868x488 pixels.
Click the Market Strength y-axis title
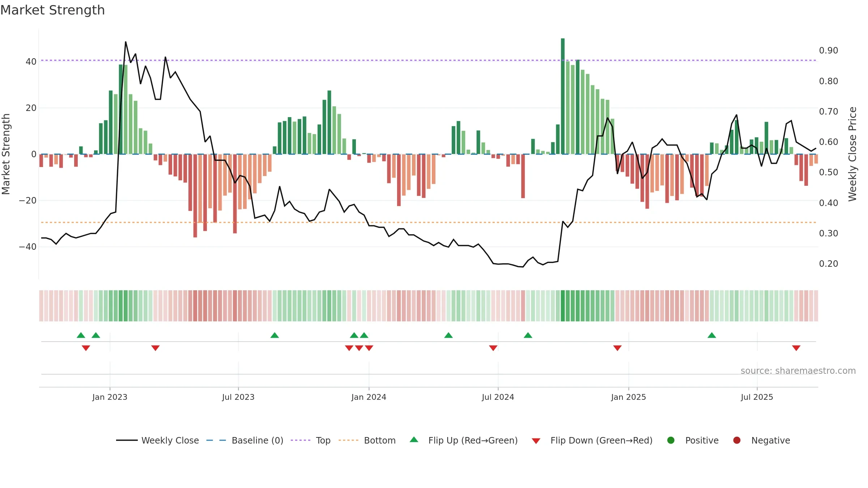point(6,154)
